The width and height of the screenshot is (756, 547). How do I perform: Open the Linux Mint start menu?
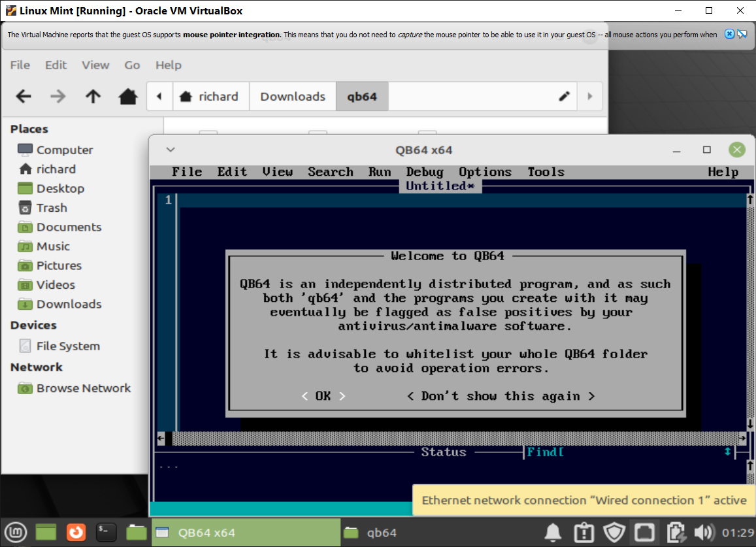pyautogui.click(x=16, y=533)
